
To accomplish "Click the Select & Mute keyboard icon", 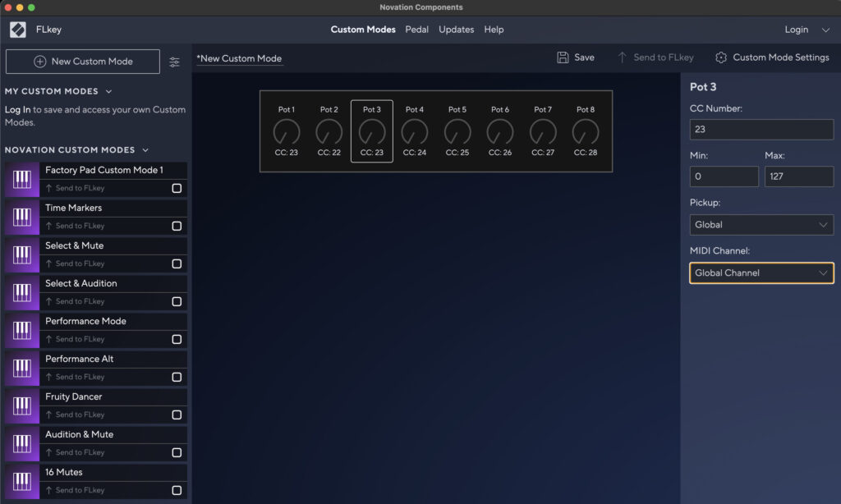I will pyautogui.click(x=22, y=254).
